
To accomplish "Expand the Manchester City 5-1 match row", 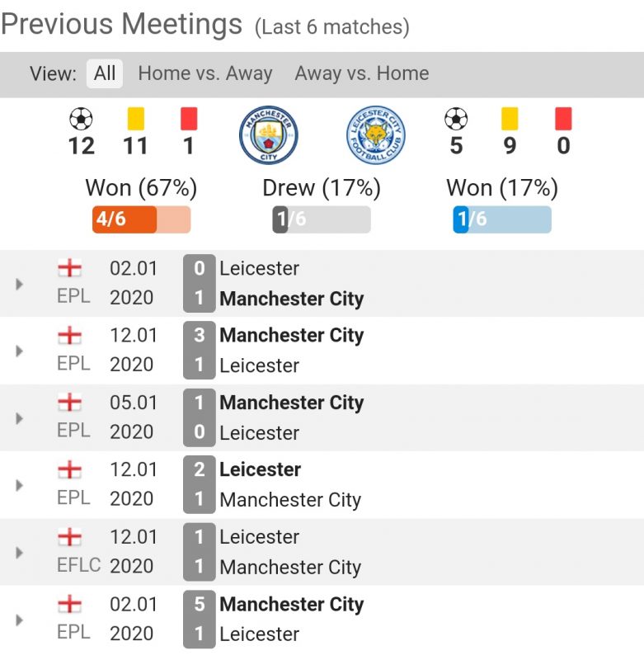I will 20,620.
